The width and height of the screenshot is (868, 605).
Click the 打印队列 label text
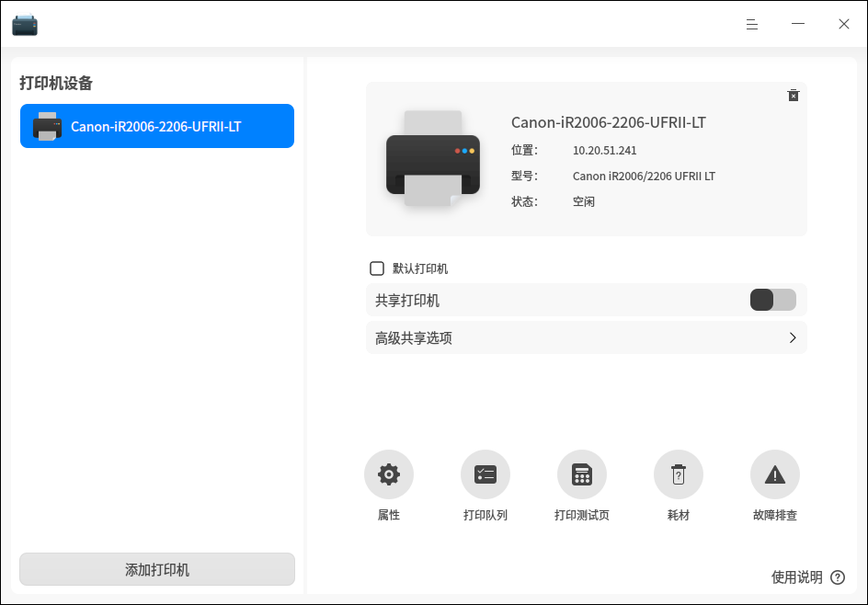click(485, 515)
